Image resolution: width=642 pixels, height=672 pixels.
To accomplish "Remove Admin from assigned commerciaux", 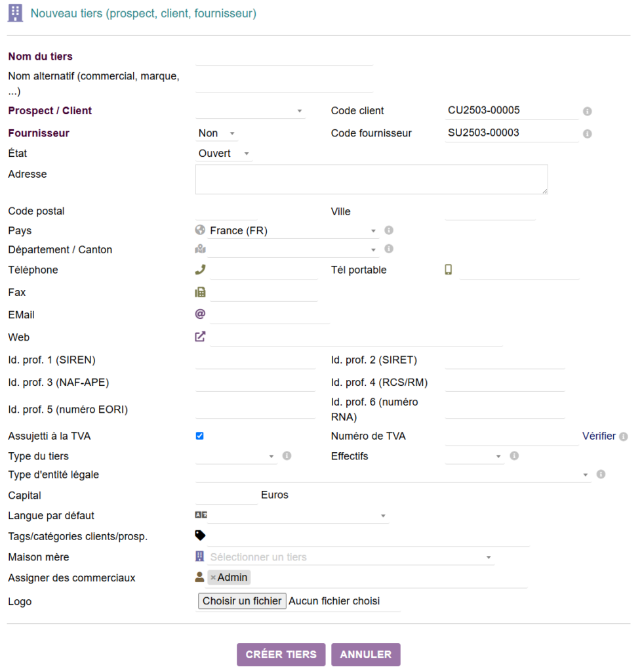I will 213,577.
